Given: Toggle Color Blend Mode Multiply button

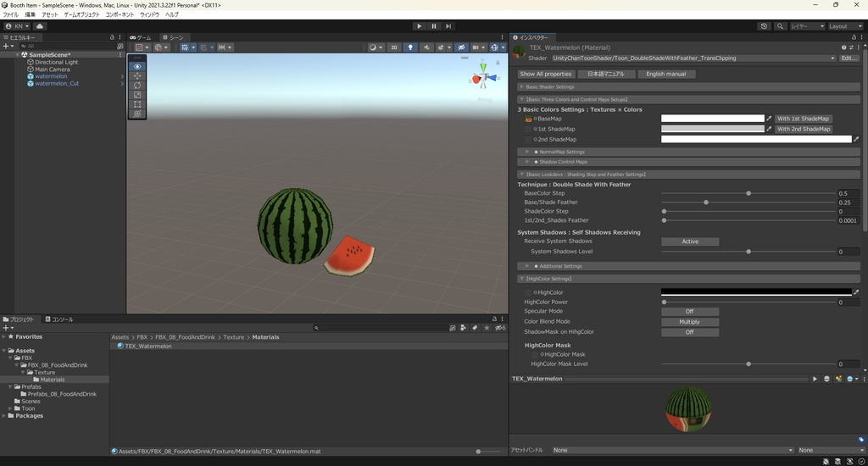Looking at the screenshot, I should click(x=690, y=322).
